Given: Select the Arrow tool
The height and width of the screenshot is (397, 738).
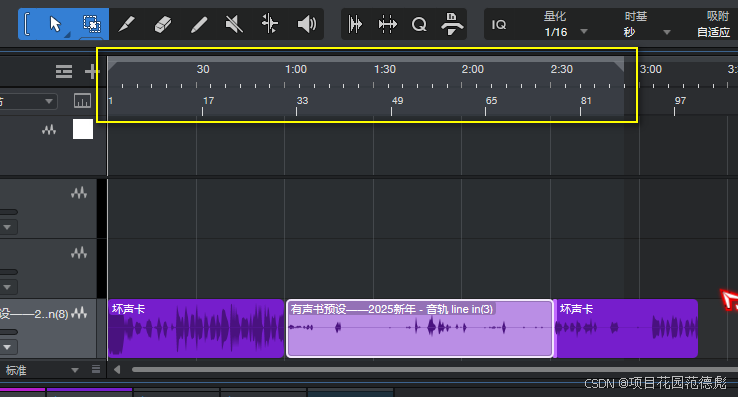Looking at the screenshot, I should pyautogui.click(x=56, y=24).
